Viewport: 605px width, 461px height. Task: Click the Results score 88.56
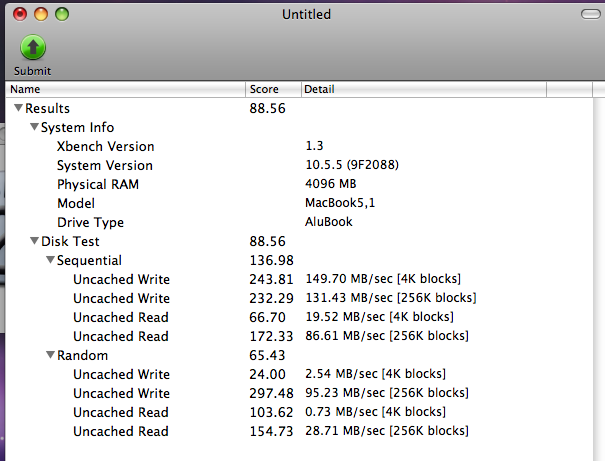[267, 108]
